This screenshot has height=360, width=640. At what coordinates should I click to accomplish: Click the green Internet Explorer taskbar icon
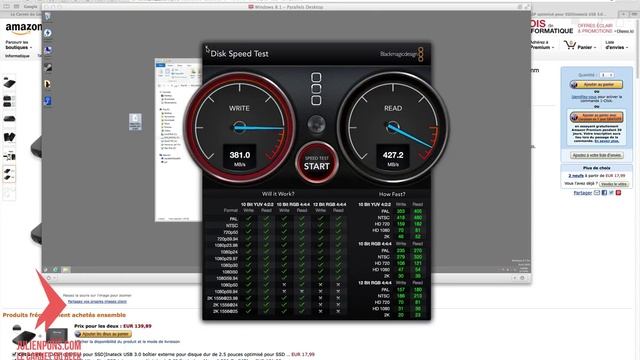click(55, 269)
